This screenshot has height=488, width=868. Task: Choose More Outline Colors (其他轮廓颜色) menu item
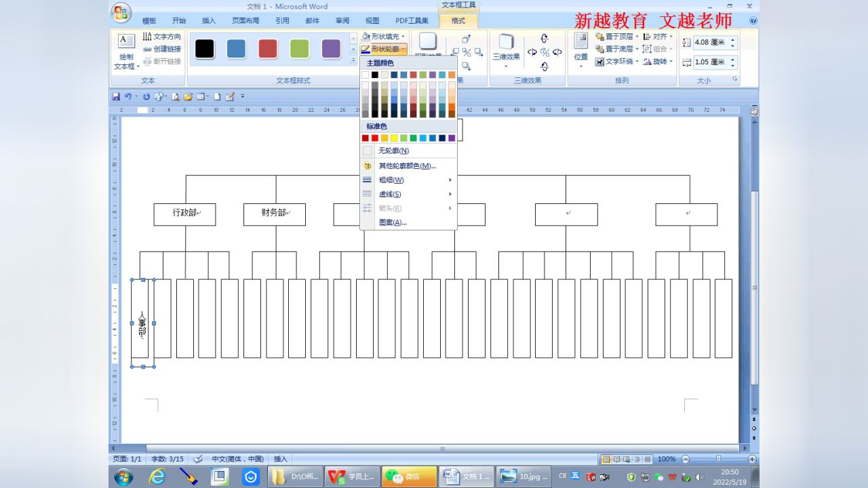(407, 165)
